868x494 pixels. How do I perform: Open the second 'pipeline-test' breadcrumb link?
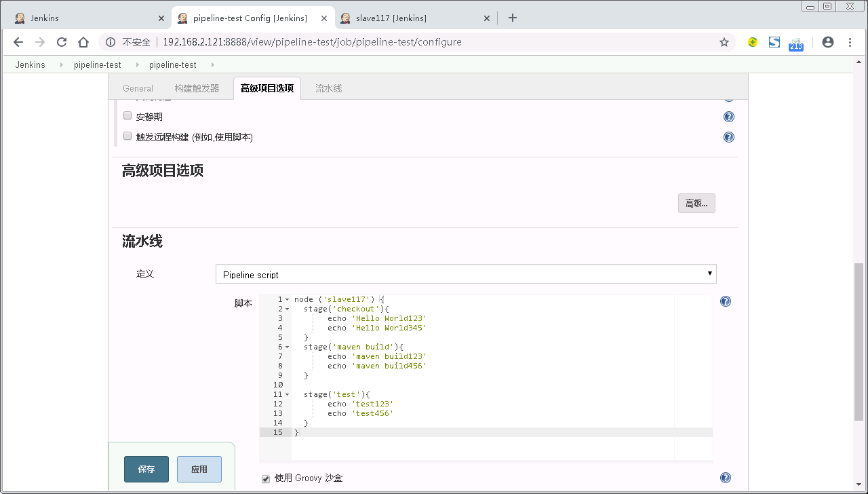(x=173, y=65)
